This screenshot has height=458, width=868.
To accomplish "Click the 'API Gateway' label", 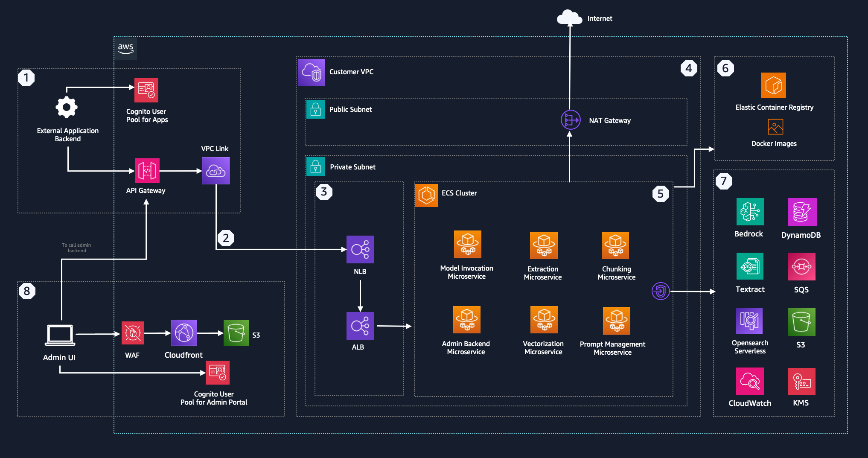I will click(146, 190).
